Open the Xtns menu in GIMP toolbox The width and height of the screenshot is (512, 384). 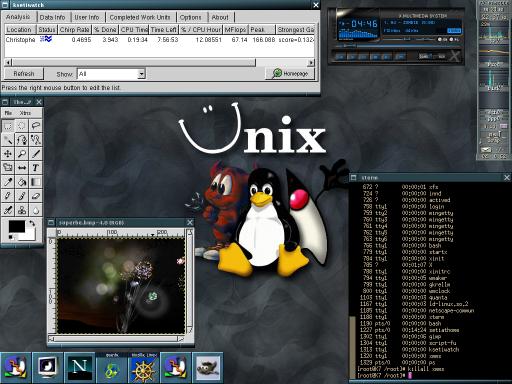pyautogui.click(x=25, y=113)
